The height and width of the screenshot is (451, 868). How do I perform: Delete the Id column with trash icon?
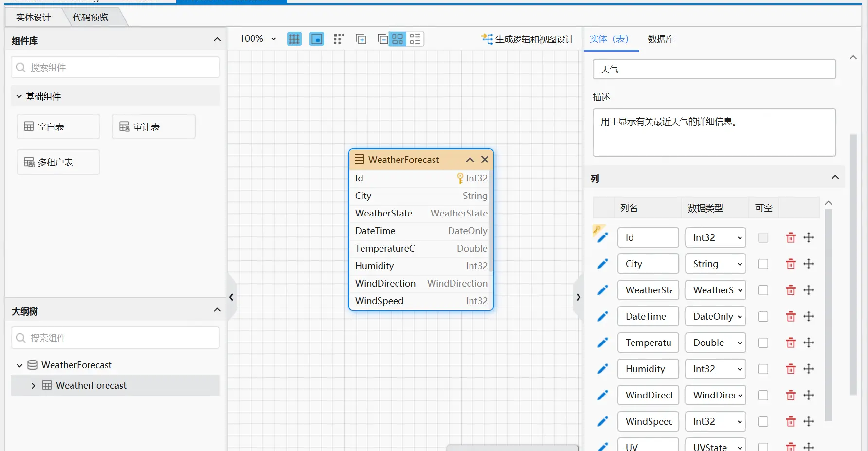(x=791, y=237)
